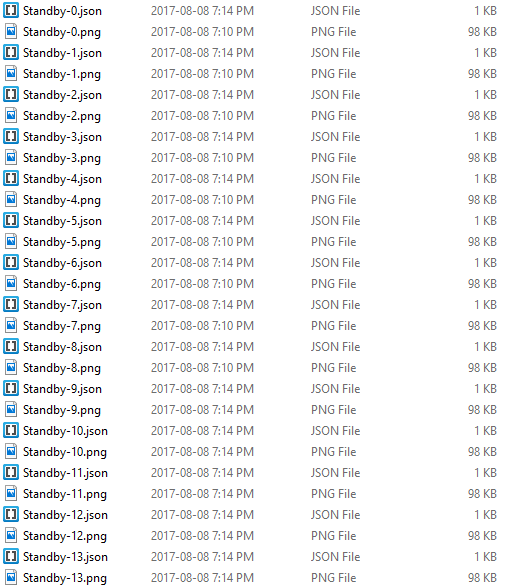520x588 pixels.
Task: Select the file name Standby-10.png
Action: [65, 452]
